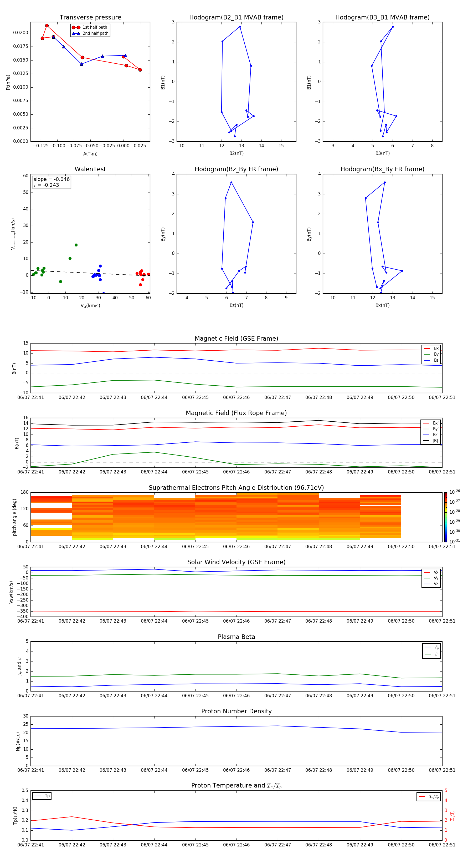The width and height of the screenshot is (473, 868).
Task: Click the "Pt(nPa)" y-axis label
Action: (x=8, y=82)
